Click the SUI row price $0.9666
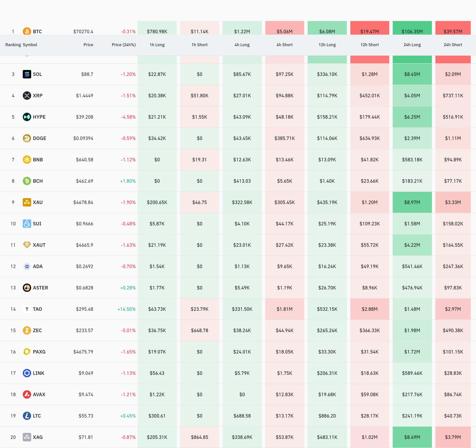 coord(85,224)
